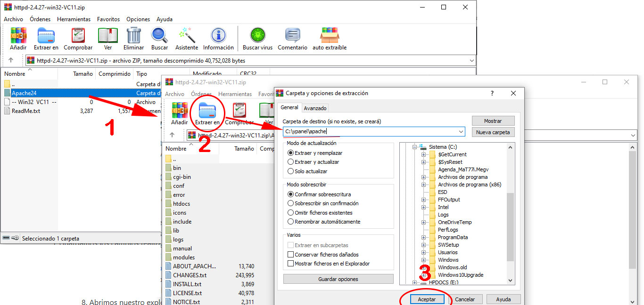644x305 pixels.
Task: Click the auto extraíble toolbar icon
Action: pos(330,39)
